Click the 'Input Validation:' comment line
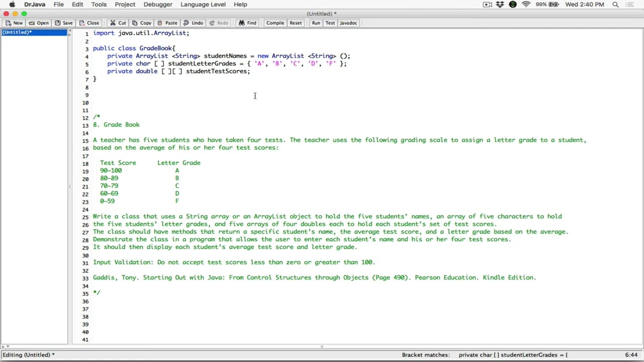Screen dimensions: 644x362 pyautogui.click(x=234, y=262)
